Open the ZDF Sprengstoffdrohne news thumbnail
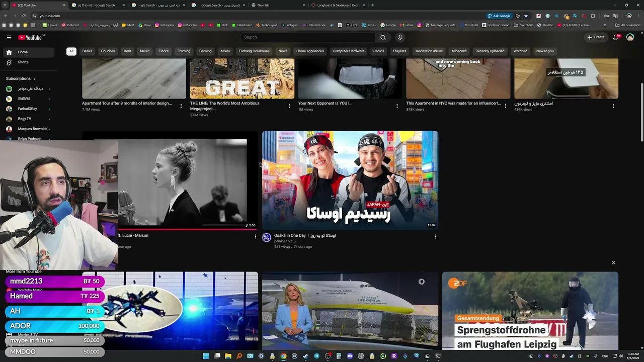Viewport: 644px width, 362px height. tap(530, 311)
